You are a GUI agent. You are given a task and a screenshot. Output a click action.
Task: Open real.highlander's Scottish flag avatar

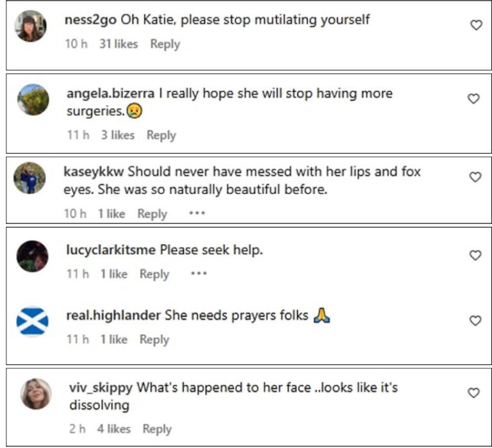32,321
